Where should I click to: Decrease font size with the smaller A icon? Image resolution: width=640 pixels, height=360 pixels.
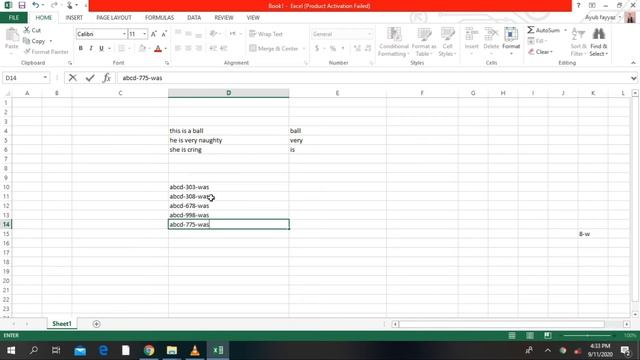[x=164, y=34]
